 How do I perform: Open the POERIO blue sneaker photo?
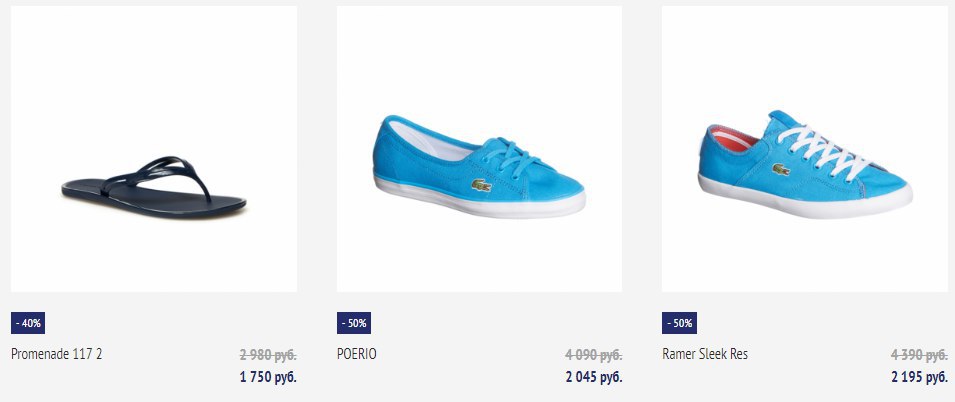tap(479, 149)
